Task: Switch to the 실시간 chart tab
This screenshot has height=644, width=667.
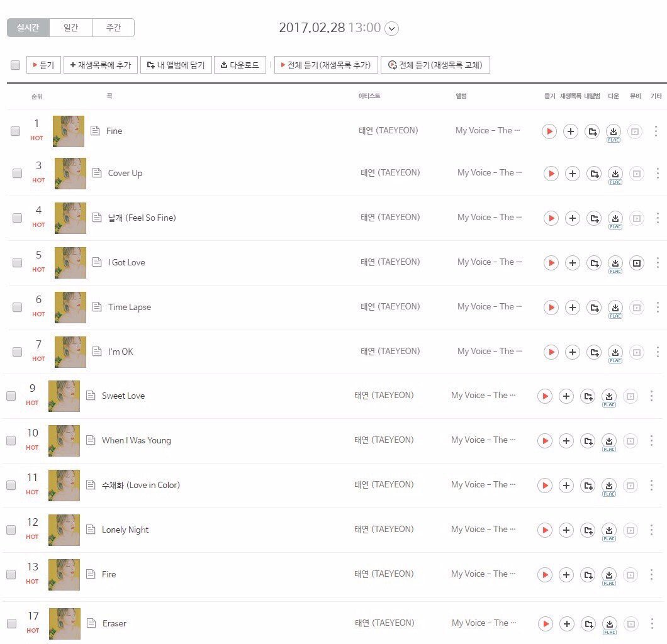Action: coord(28,28)
